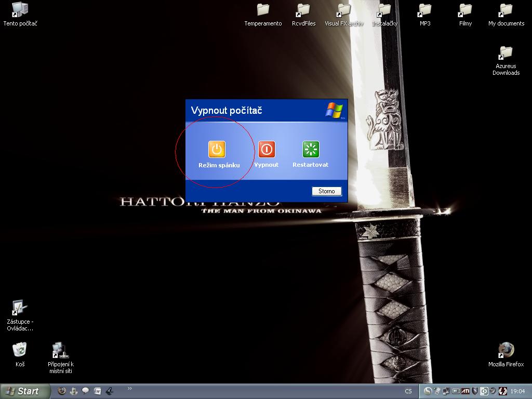Click the rightmost tray icon beside the clock
Screen dimensions: 532x399
[502, 391]
